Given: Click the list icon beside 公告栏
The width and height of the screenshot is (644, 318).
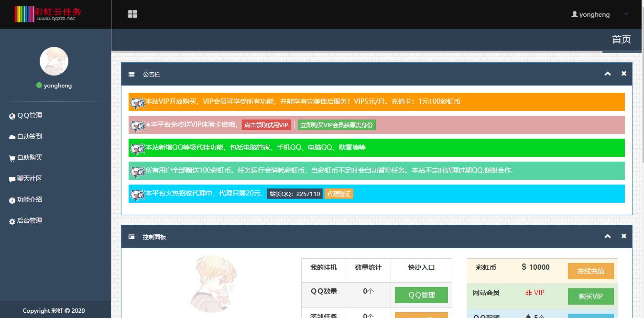Looking at the screenshot, I should click(x=131, y=74).
